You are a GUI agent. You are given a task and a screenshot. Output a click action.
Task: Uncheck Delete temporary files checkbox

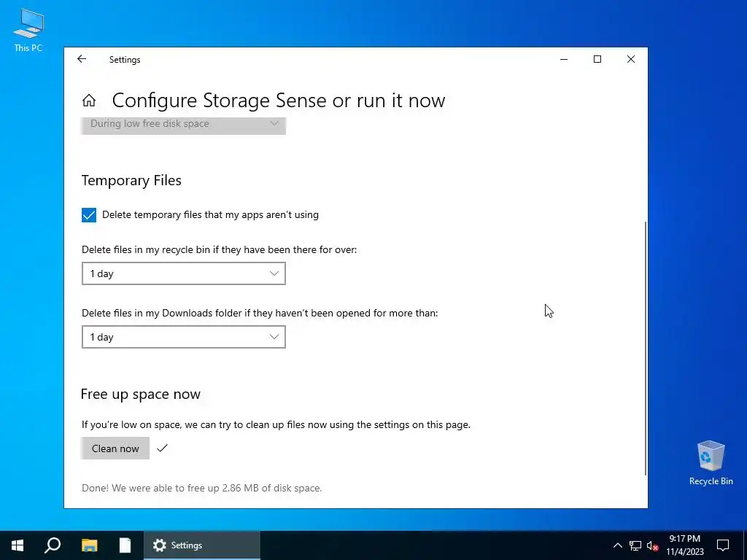[89, 215]
